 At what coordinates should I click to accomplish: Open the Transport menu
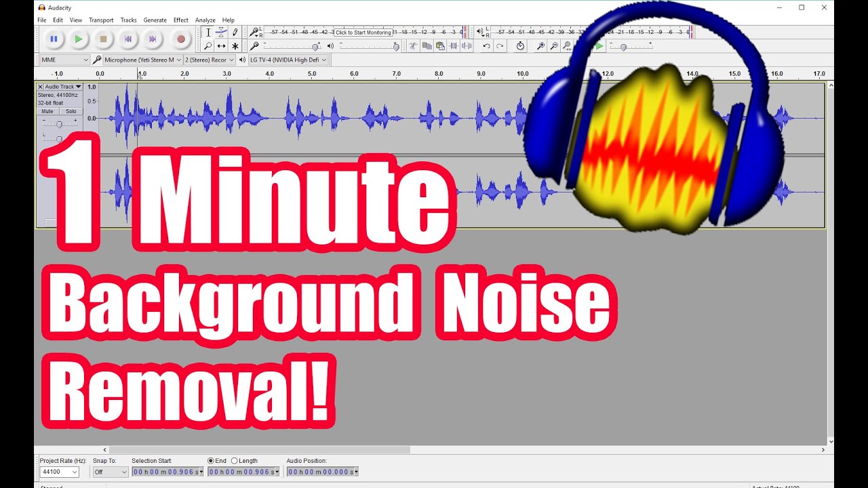(101, 20)
